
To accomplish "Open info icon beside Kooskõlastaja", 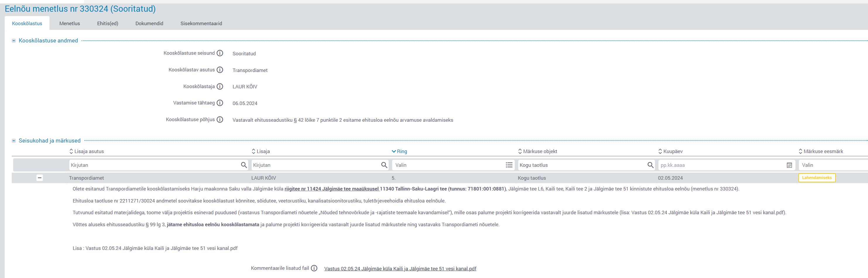I will [220, 87].
